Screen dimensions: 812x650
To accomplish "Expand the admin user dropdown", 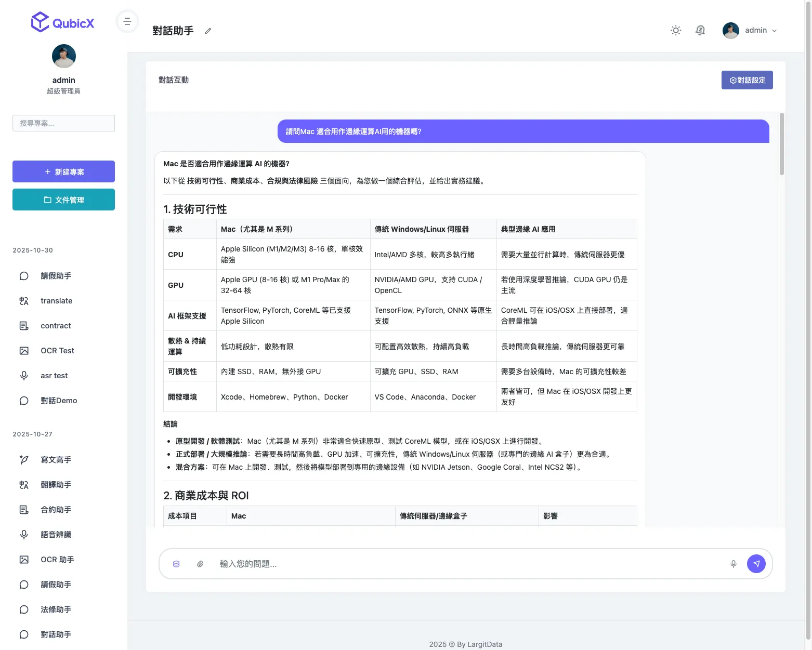I will (750, 31).
